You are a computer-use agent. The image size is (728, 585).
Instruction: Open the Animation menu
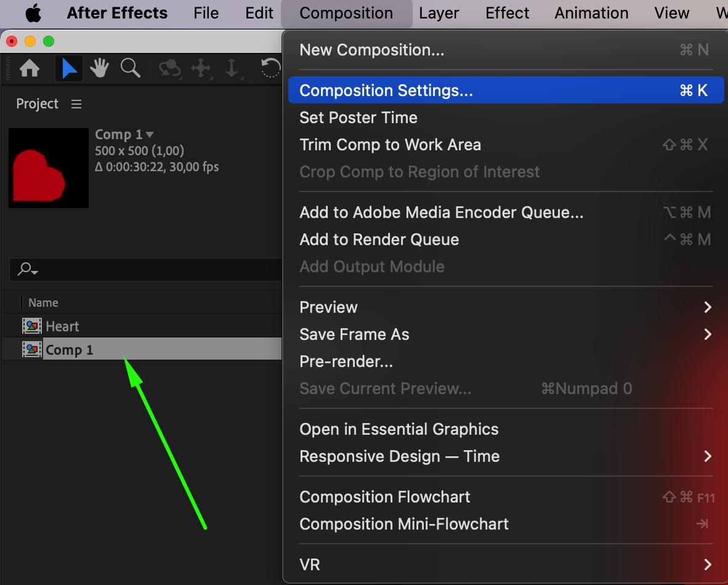[591, 13]
